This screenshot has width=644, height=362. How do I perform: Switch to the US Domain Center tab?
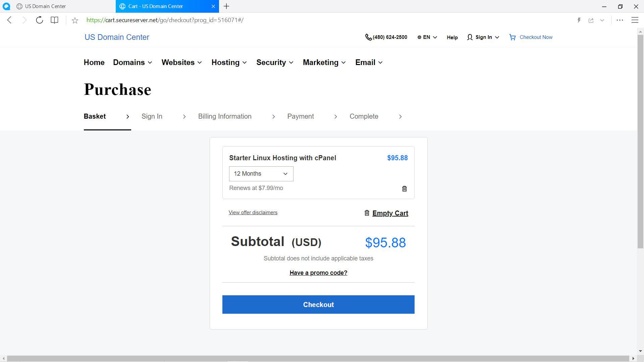(45, 6)
